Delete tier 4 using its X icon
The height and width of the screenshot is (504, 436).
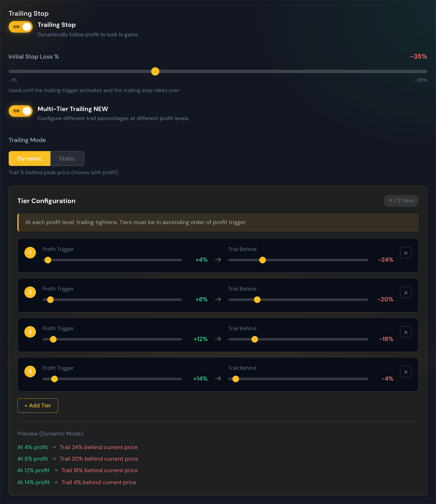[406, 372]
